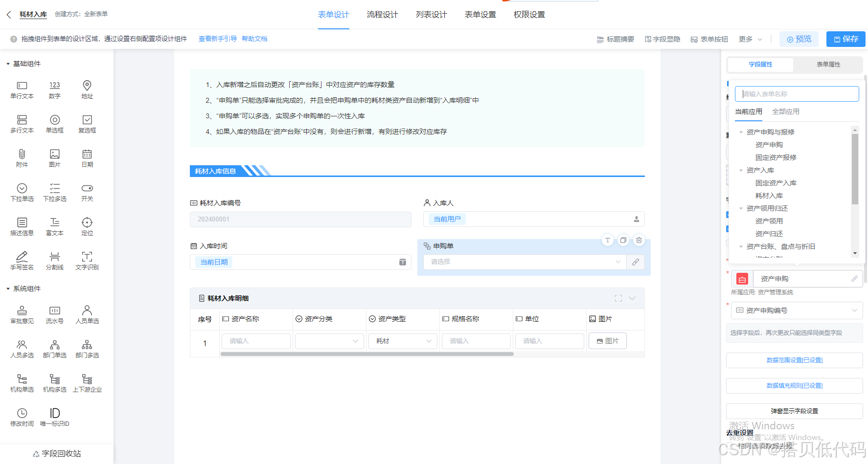Open the 资产申购编号 field dropdown
Viewport: 868px width, 464px height.
pyautogui.click(x=797, y=310)
